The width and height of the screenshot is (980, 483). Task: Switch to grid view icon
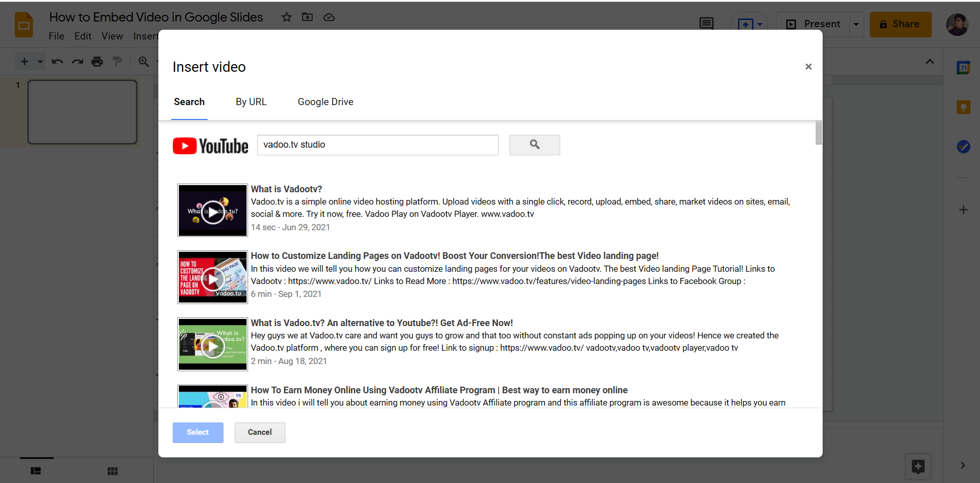point(113,471)
